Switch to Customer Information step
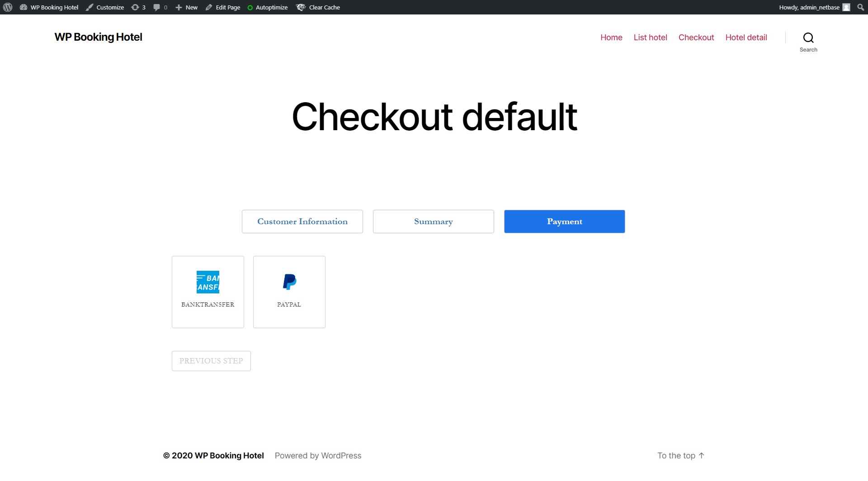This screenshot has height=481, width=868. (302, 222)
